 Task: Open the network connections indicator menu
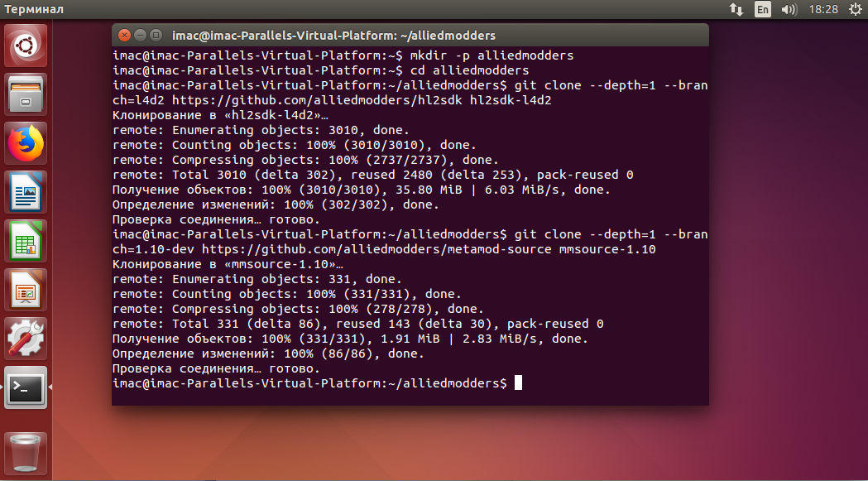pos(736,10)
